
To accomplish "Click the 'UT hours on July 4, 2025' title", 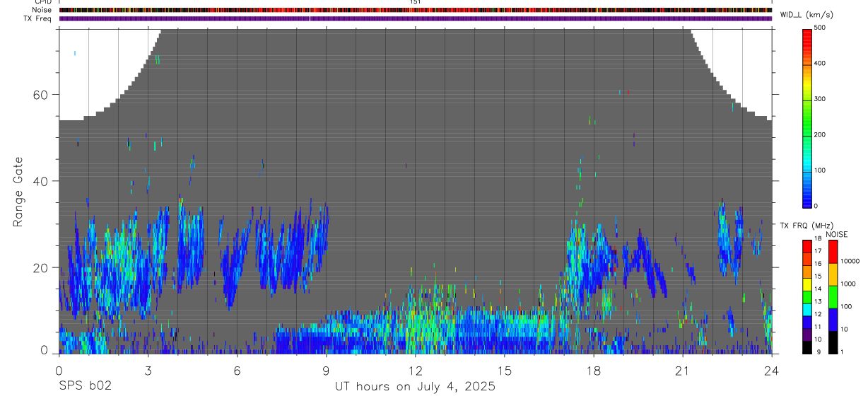I will 415,387.
